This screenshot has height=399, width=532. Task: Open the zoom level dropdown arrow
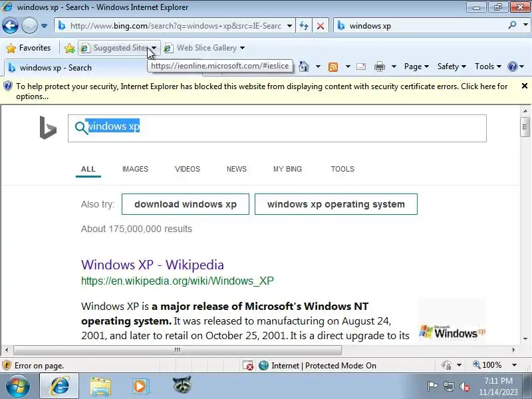pos(514,365)
